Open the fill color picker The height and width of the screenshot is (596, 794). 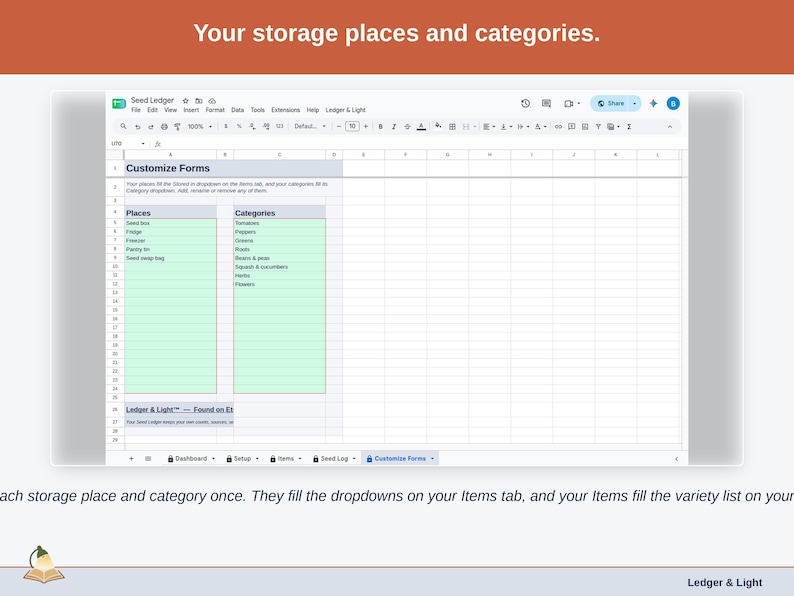[x=438, y=126]
